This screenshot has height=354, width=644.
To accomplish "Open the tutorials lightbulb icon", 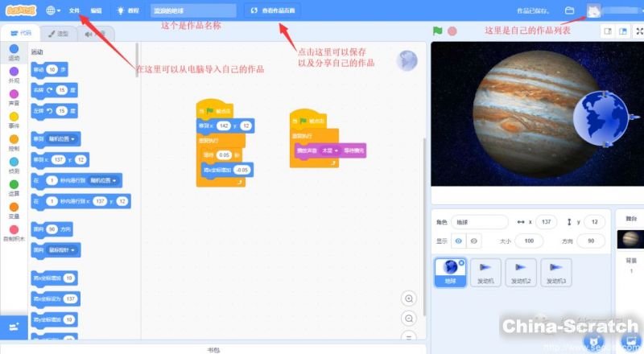I will pos(121,10).
